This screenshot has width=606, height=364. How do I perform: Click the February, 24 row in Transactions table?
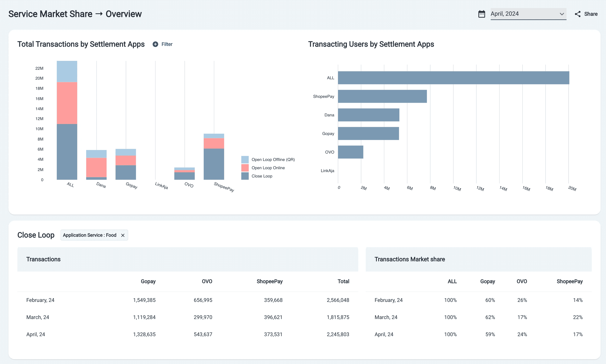[188, 300]
